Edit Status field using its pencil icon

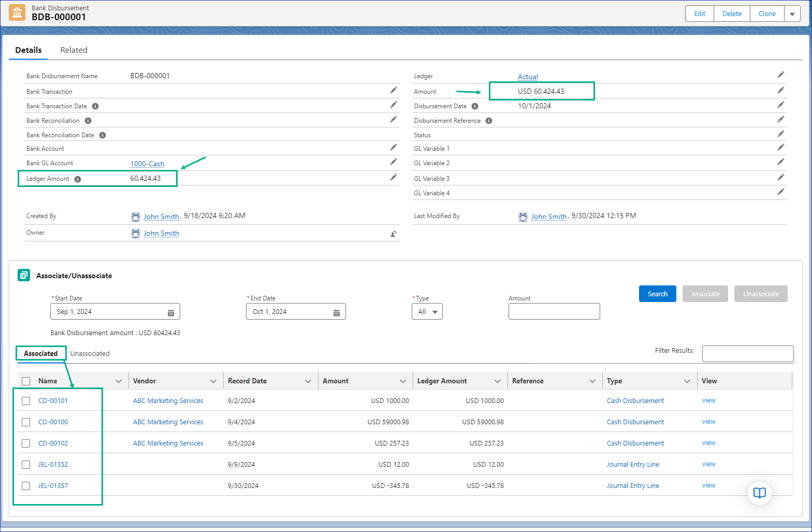click(x=780, y=134)
